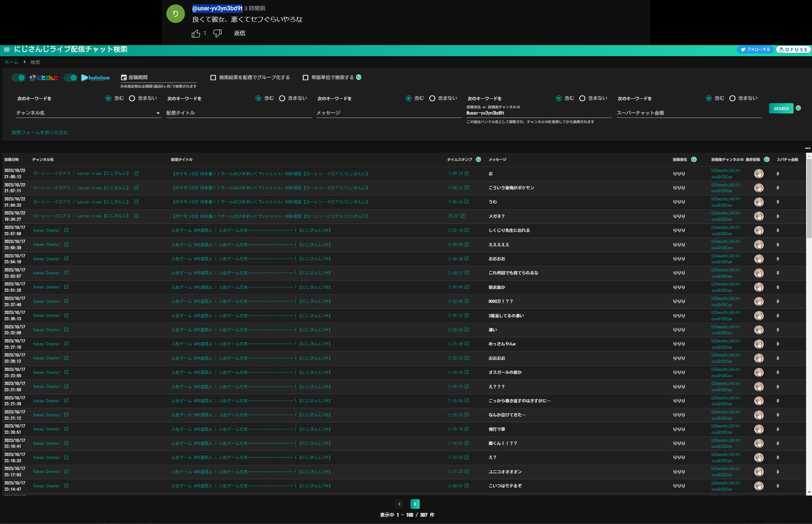Image resolution: width=812 pixels, height=524 pixels.
Task: Open Kanae Channel link in 23:55:39 row
Action: [x=47, y=244]
